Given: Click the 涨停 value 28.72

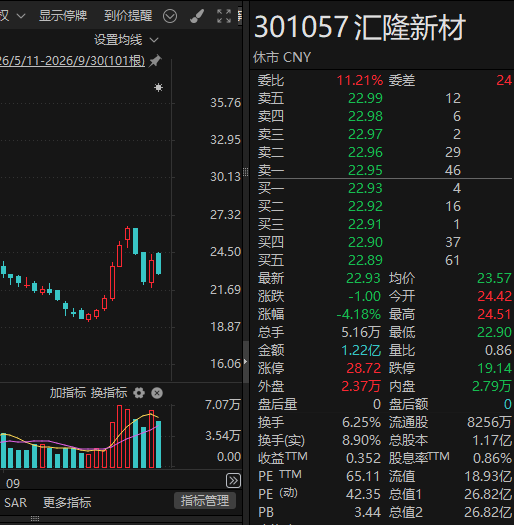Looking at the screenshot, I should pyautogui.click(x=364, y=369).
